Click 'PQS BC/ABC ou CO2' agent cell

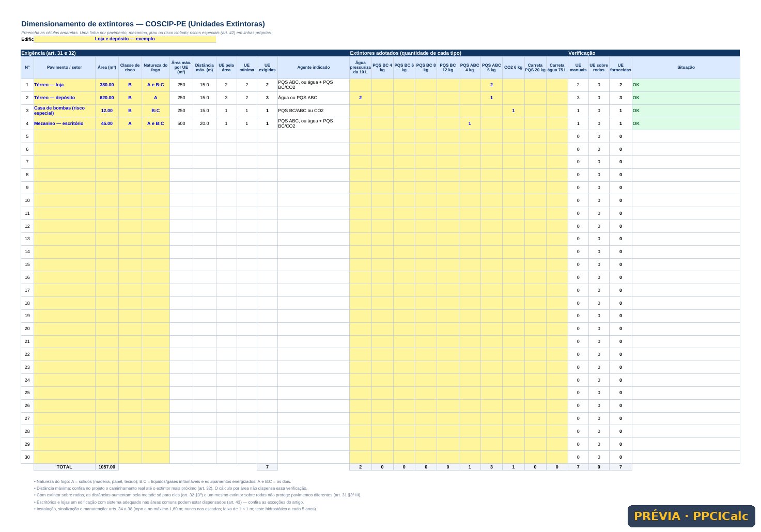pos(314,111)
